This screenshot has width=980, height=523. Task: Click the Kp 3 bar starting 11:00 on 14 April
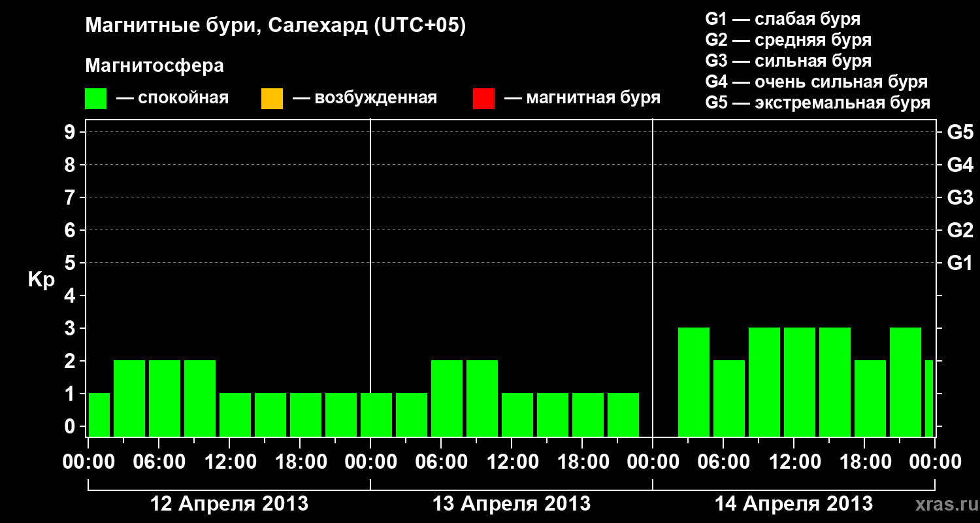pyautogui.click(x=800, y=382)
